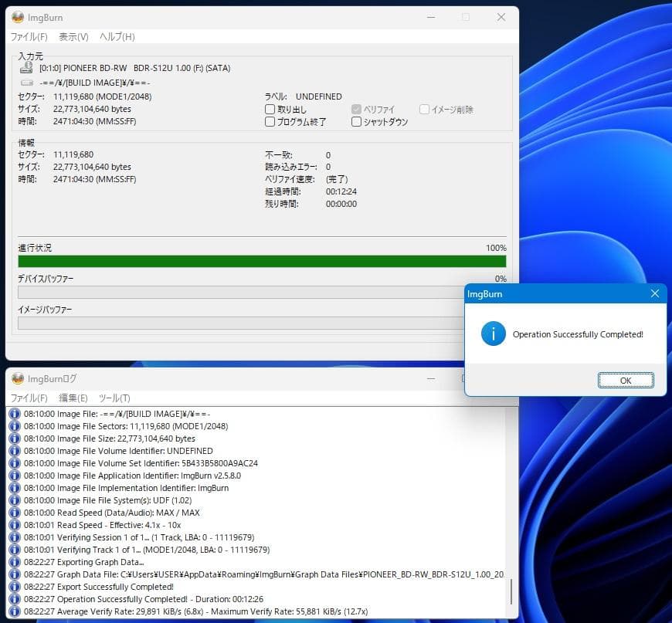This screenshot has width=672, height=623.
Task: Click the blue info icon in the completion dialog
Action: point(493,335)
